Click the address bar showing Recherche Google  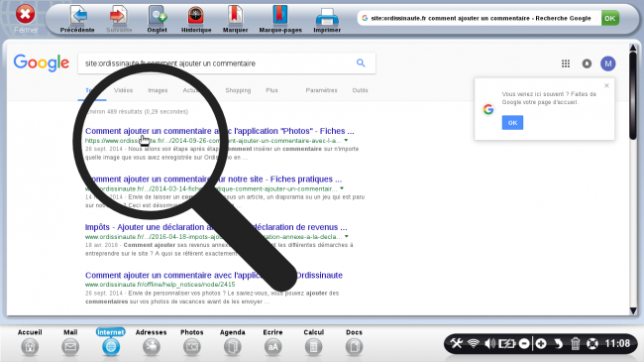pyautogui.click(x=479, y=18)
